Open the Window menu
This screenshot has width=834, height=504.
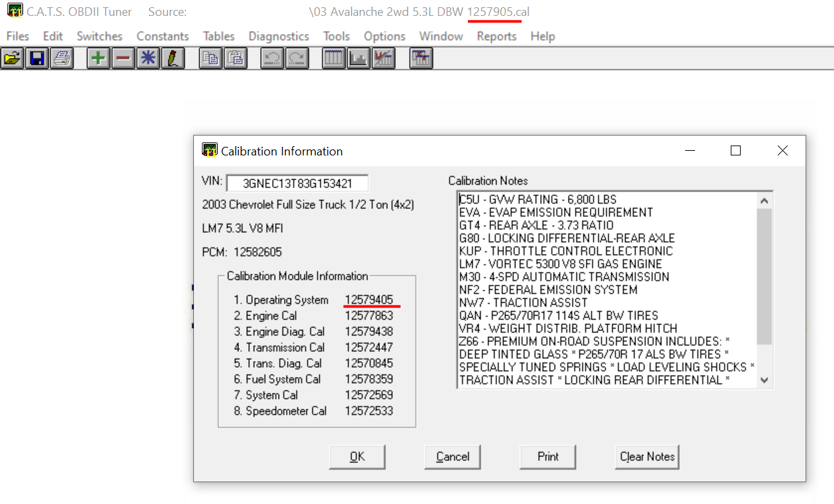pos(441,36)
